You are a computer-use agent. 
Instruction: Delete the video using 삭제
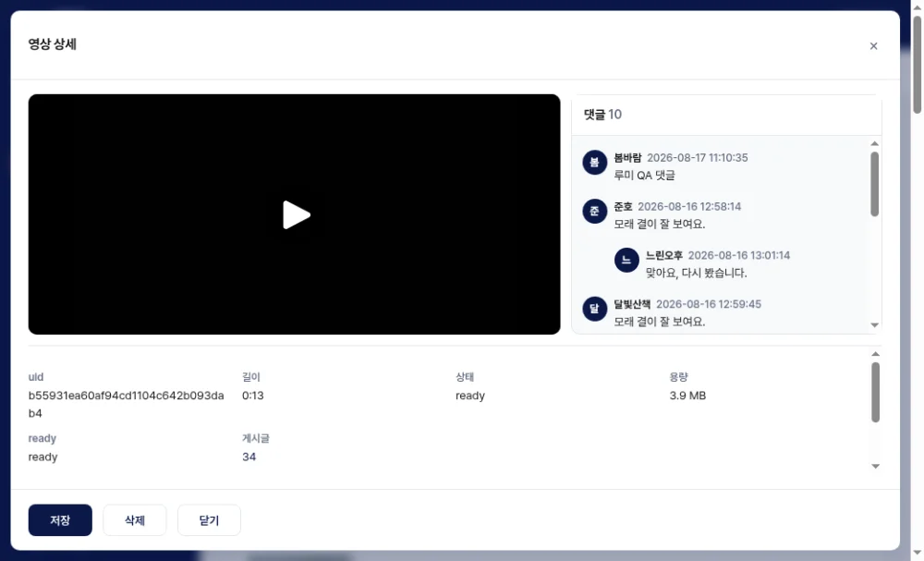pyautogui.click(x=134, y=519)
